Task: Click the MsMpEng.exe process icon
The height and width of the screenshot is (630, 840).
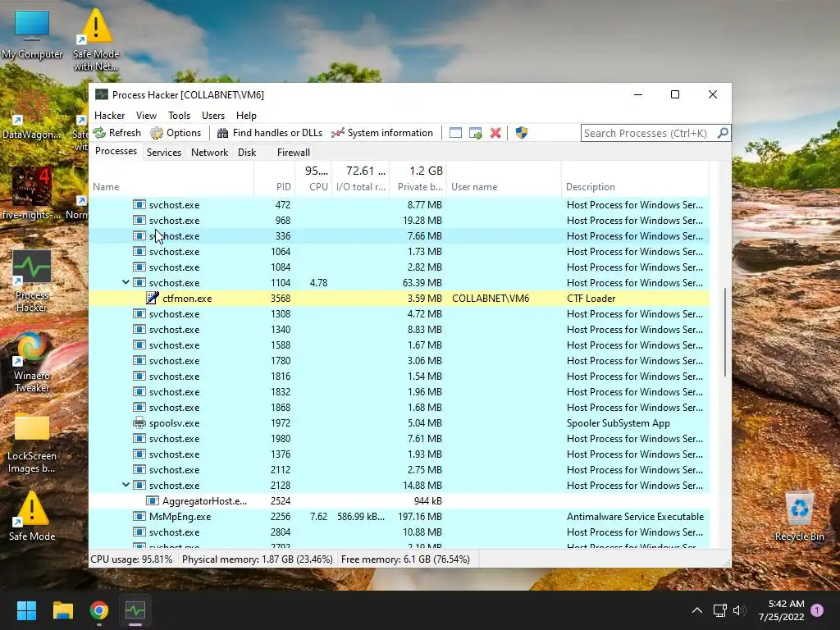Action: [139, 517]
